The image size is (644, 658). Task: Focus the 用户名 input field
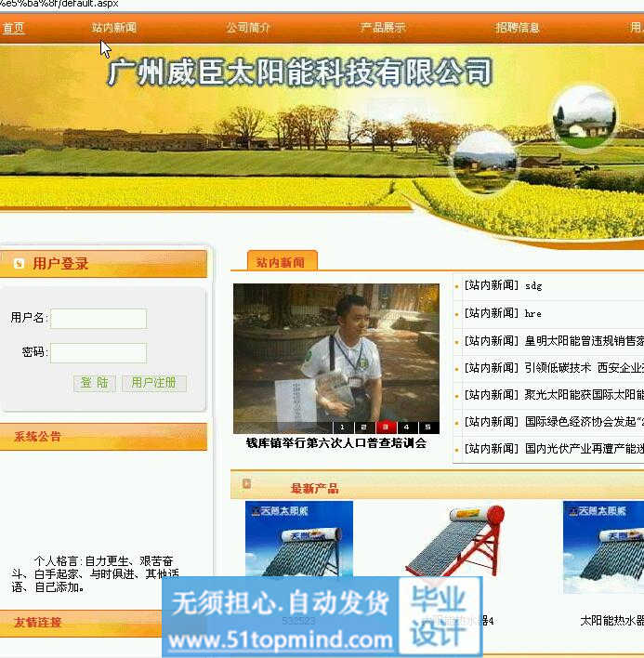click(99, 319)
